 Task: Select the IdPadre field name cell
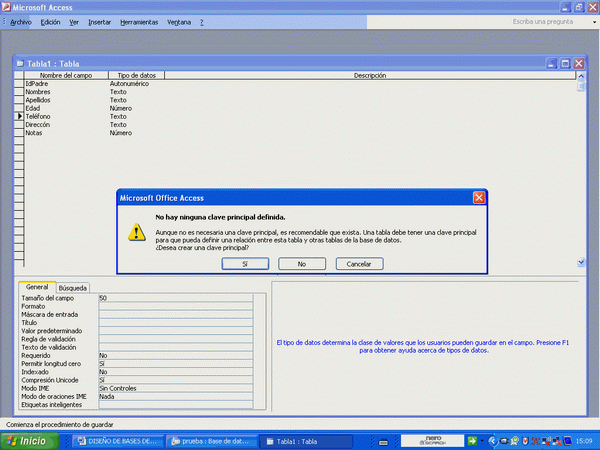[66, 84]
